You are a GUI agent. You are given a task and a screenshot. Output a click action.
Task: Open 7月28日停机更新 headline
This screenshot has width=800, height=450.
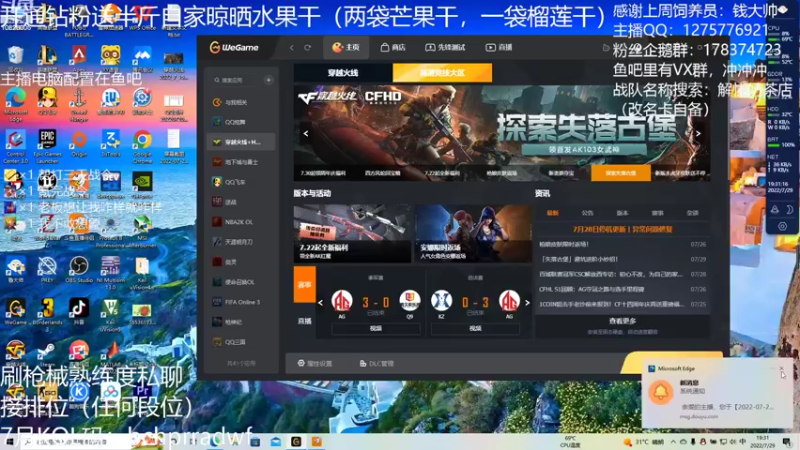click(x=622, y=229)
